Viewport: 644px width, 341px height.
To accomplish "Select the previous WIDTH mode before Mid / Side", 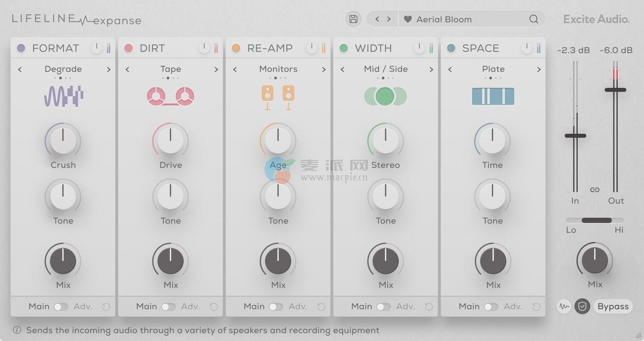I will pos(343,69).
